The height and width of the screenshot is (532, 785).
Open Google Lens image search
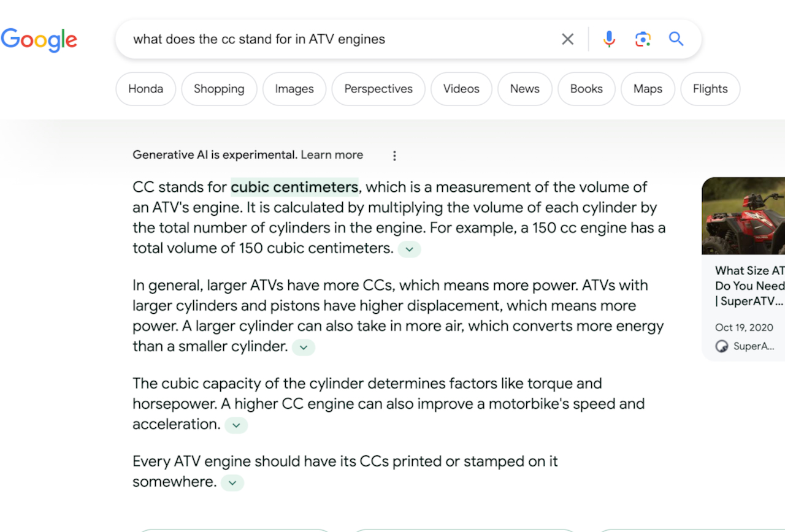tap(643, 39)
